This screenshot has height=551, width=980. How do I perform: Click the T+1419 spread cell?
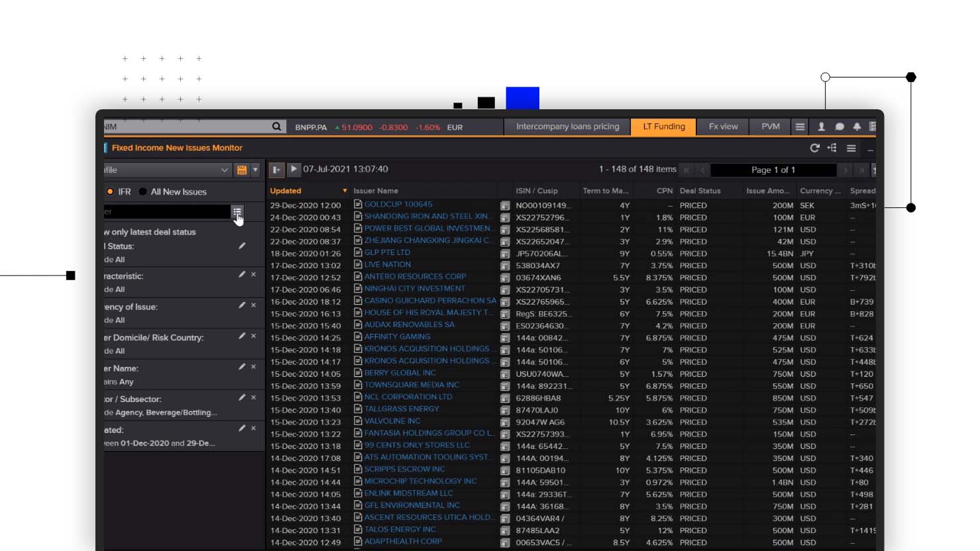click(x=863, y=530)
